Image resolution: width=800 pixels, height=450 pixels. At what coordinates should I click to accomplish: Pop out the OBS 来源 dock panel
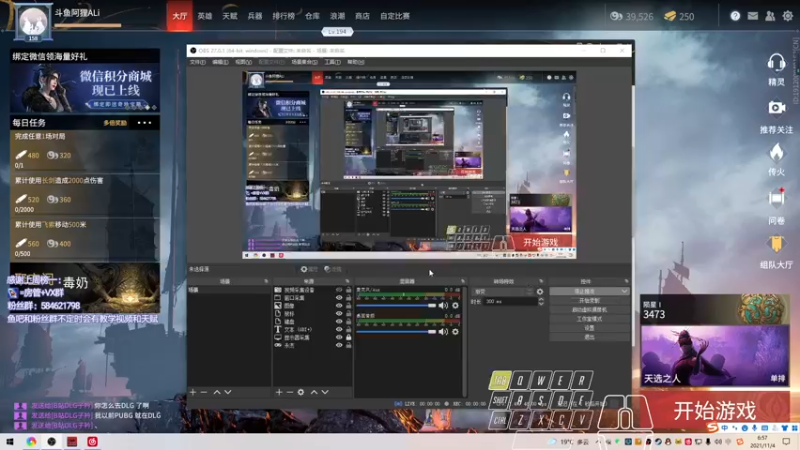click(x=347, y=281)
